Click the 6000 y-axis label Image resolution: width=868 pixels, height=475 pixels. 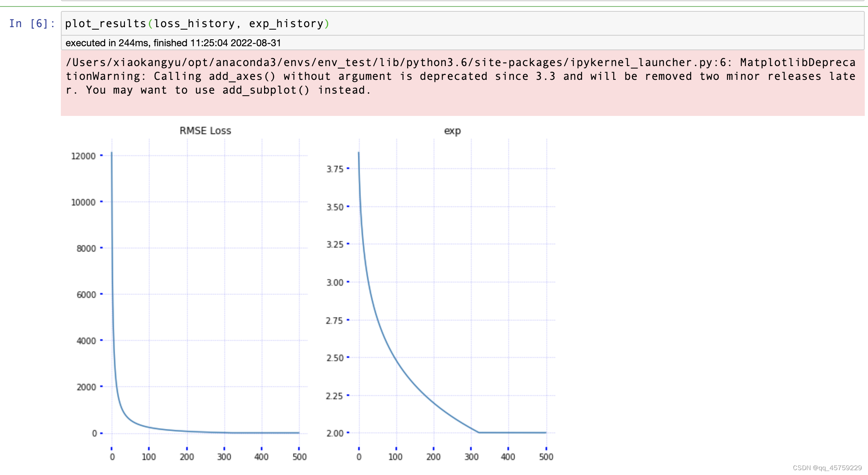point(86,295)
